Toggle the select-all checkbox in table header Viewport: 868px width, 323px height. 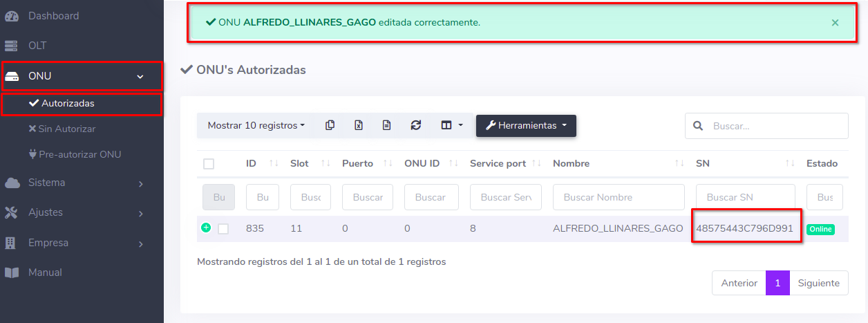point(209,164)
